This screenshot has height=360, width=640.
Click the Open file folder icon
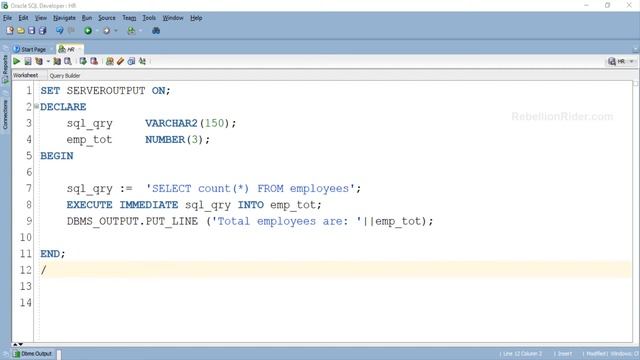(x=21, y=31)
